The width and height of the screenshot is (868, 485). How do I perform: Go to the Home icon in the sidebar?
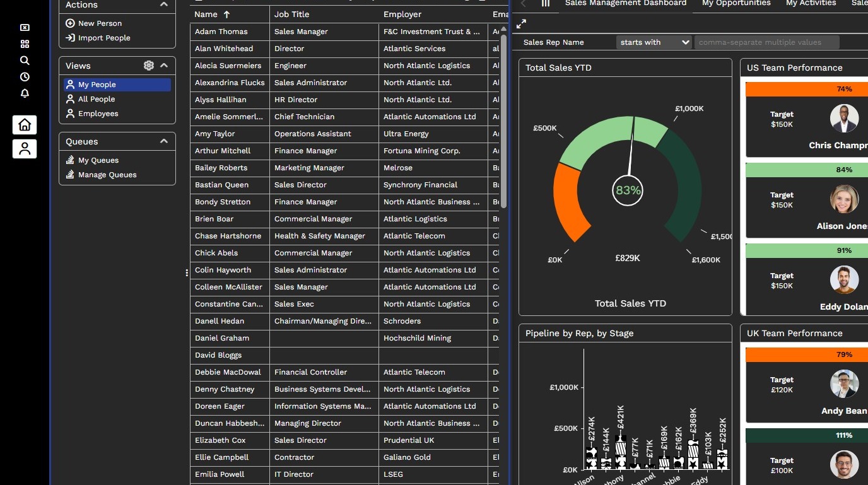[25, 125]
